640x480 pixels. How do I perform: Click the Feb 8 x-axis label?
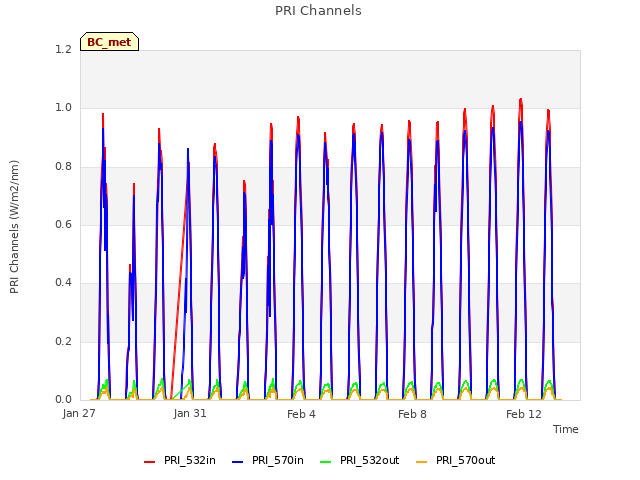click(x=412, y=414)
